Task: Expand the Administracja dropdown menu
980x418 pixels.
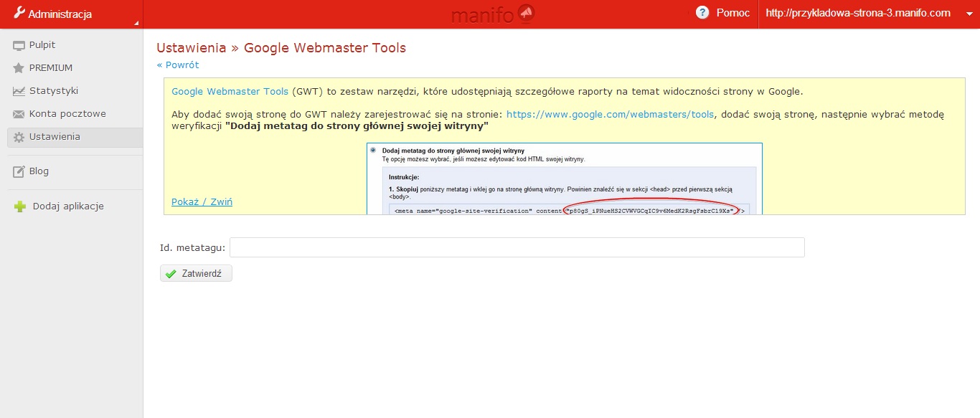Action: [x=135, y=23]
